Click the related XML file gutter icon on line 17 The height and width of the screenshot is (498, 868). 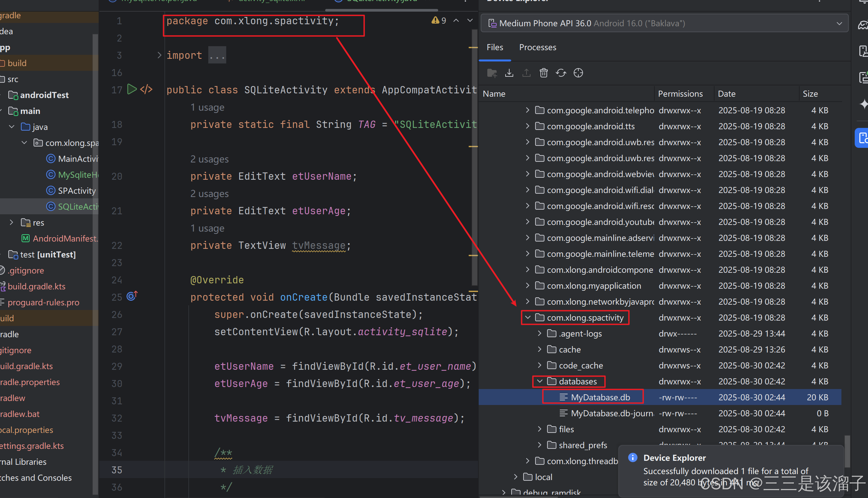point(146,89)
